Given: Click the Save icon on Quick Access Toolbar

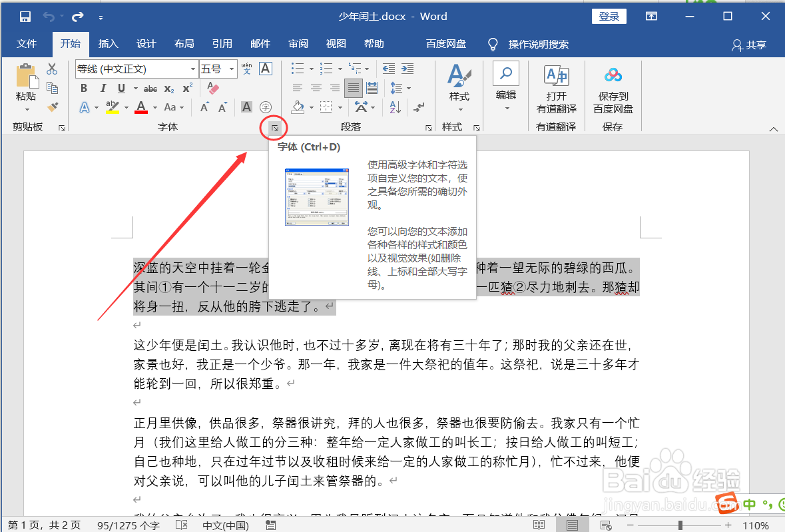Looking at the screenshot, I should [x=25, y=15].
